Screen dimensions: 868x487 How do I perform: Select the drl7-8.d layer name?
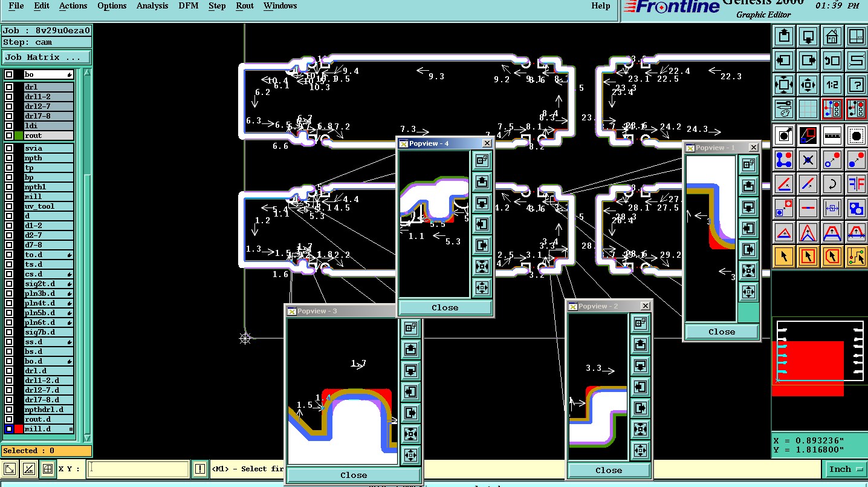(x=48, y=400)
